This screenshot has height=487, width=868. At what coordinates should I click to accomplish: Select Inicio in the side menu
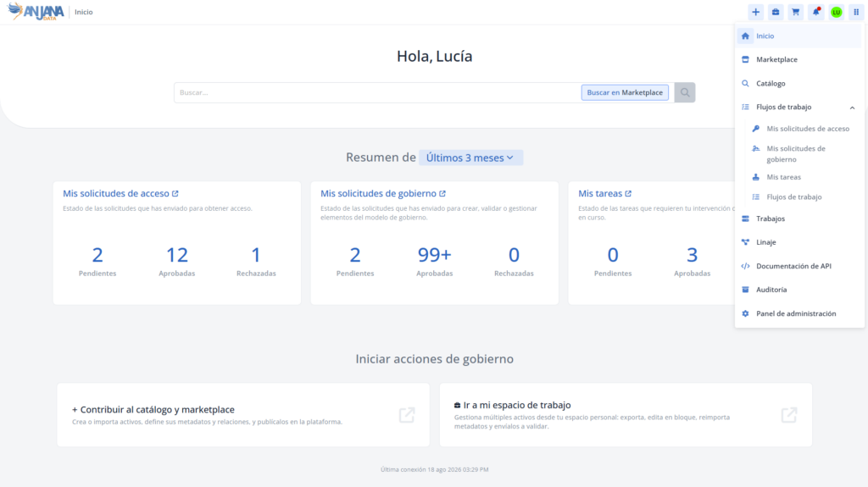[x=798, y=36]
